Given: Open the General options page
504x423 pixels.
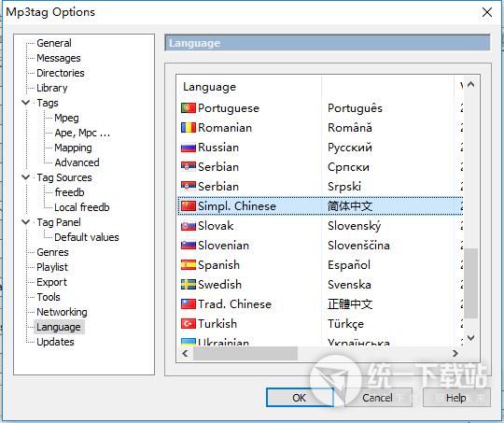Looking at the screenshot, I should pyautogui.click(x=54, y=43).
